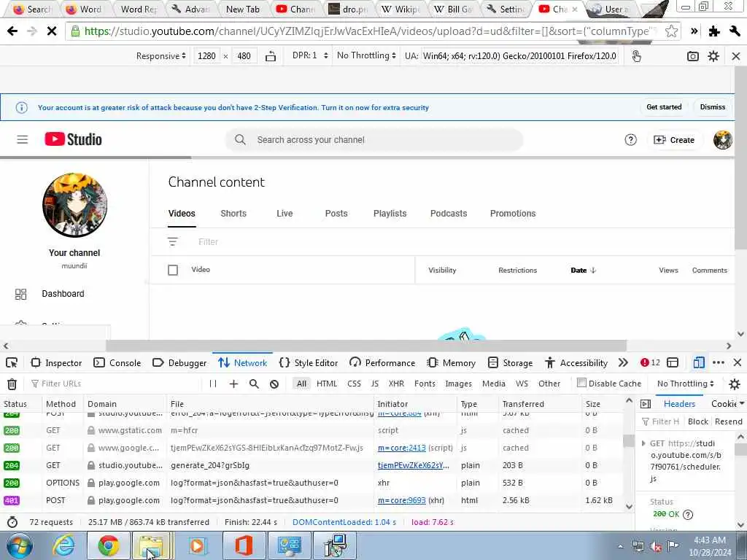Select the All requests filter

(x=301, y=384)
